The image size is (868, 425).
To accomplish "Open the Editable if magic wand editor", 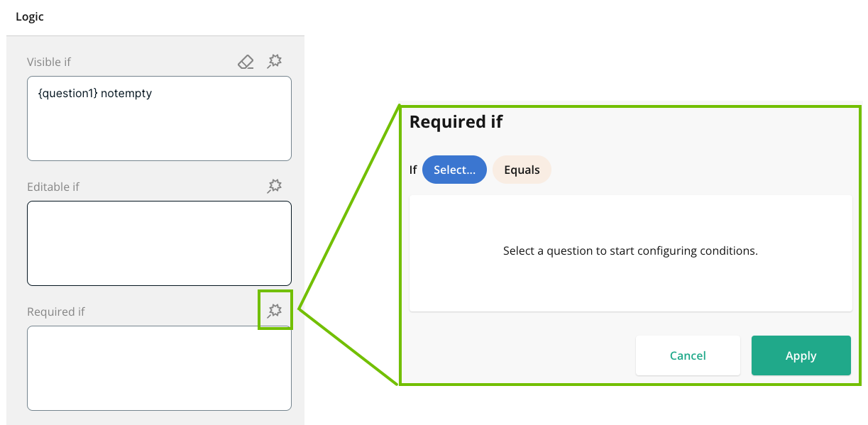I will click(275, 187).
